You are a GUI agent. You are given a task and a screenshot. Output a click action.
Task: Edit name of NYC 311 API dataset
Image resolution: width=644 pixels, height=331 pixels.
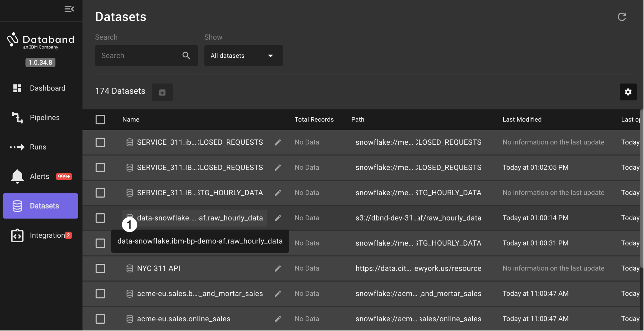point(278,268)
